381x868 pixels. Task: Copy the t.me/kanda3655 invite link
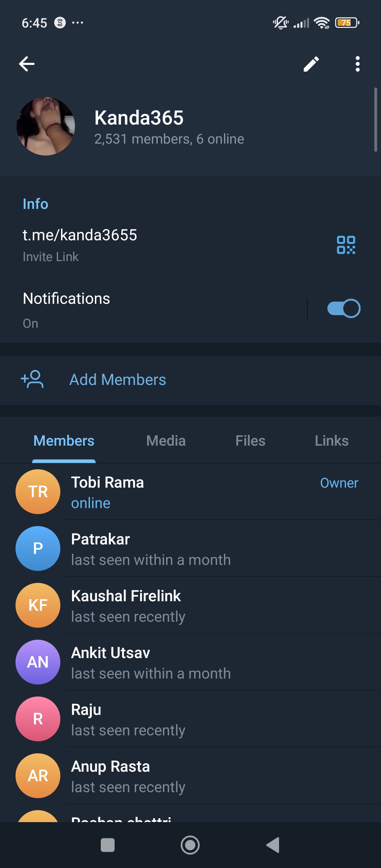click(80, 235)
